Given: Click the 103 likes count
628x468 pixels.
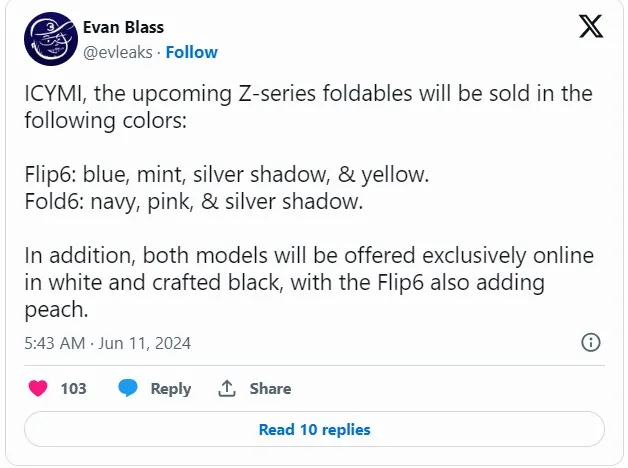Looking at the screenshot, I should 73,388.
